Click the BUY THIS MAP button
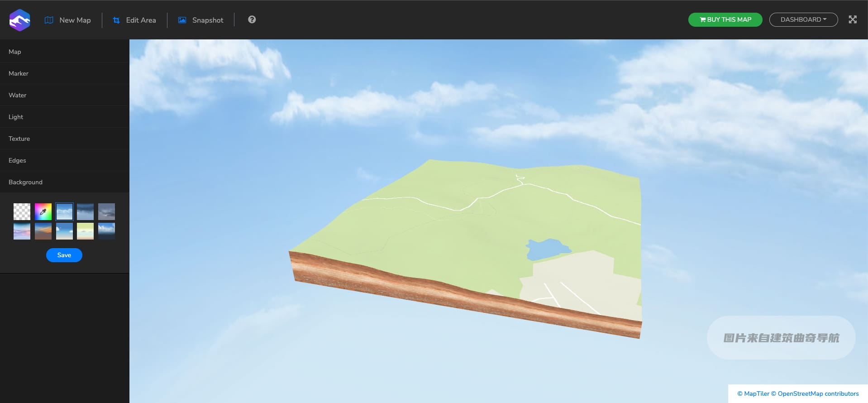The width and height of the screenshot is (868, 403). tap(725, 19)
